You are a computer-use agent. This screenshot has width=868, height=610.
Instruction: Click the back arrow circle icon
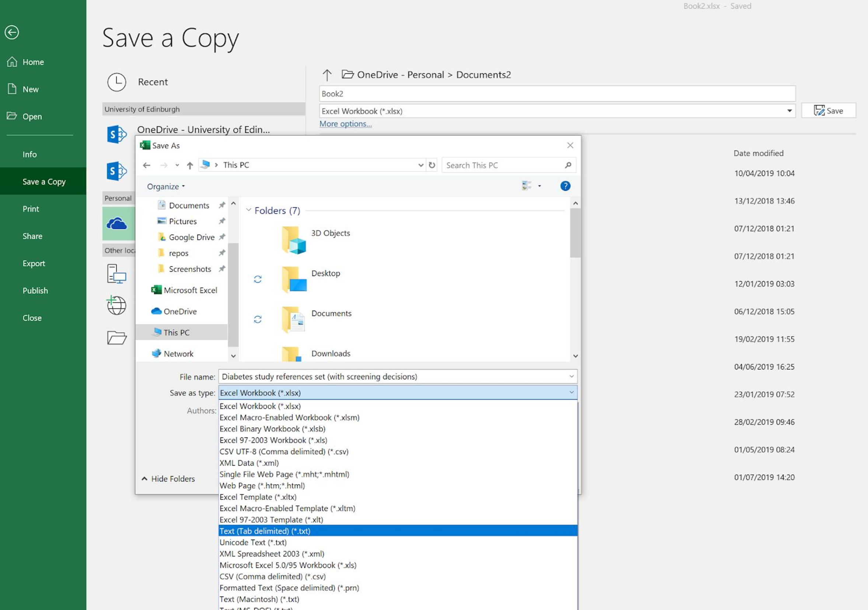(x=12, y=32)
